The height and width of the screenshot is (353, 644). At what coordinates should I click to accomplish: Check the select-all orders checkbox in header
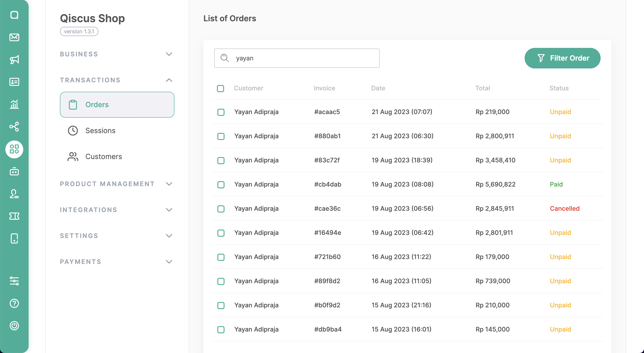(x=220, y=89)
